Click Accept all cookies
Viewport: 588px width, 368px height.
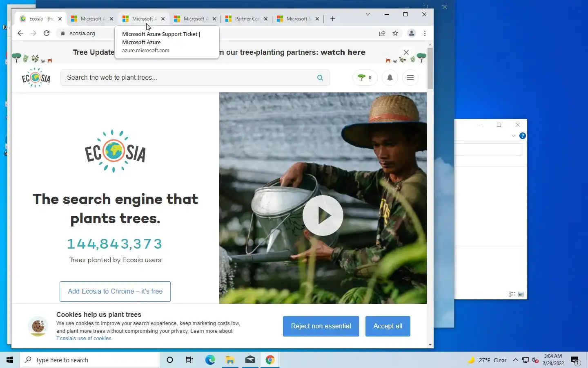[388, 326]
